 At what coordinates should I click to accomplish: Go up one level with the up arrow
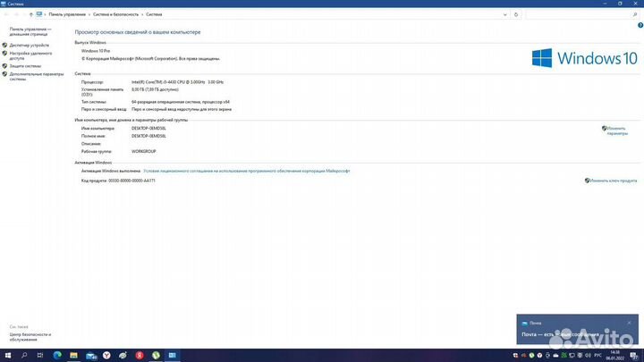(30, 14)
